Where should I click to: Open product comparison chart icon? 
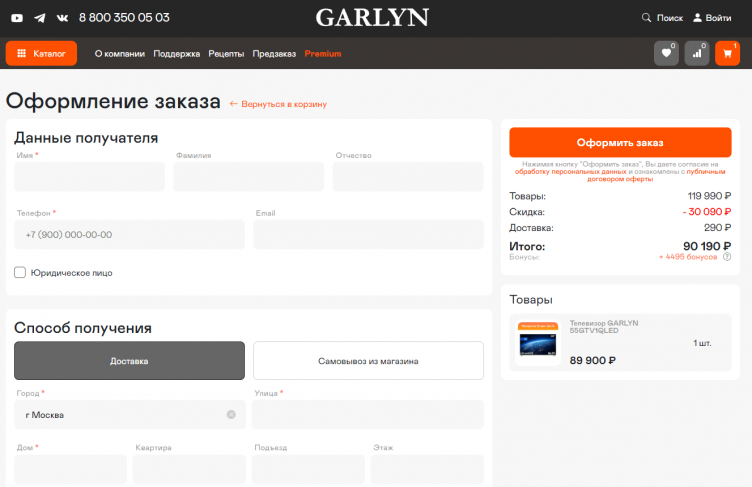pos(697,53)
